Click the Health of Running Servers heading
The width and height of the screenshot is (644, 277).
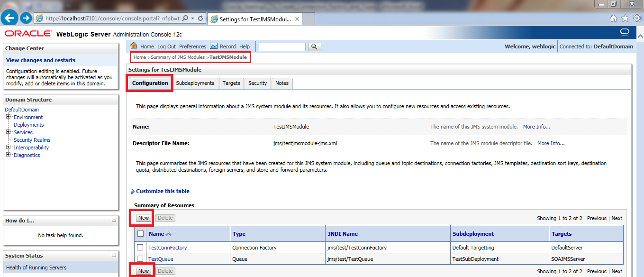point(36,268)
